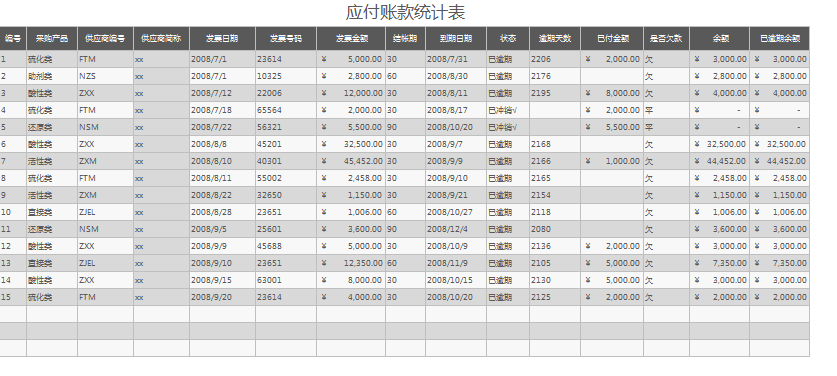
Task: Select the 采购产品 column header
Action: pos(52,38)
